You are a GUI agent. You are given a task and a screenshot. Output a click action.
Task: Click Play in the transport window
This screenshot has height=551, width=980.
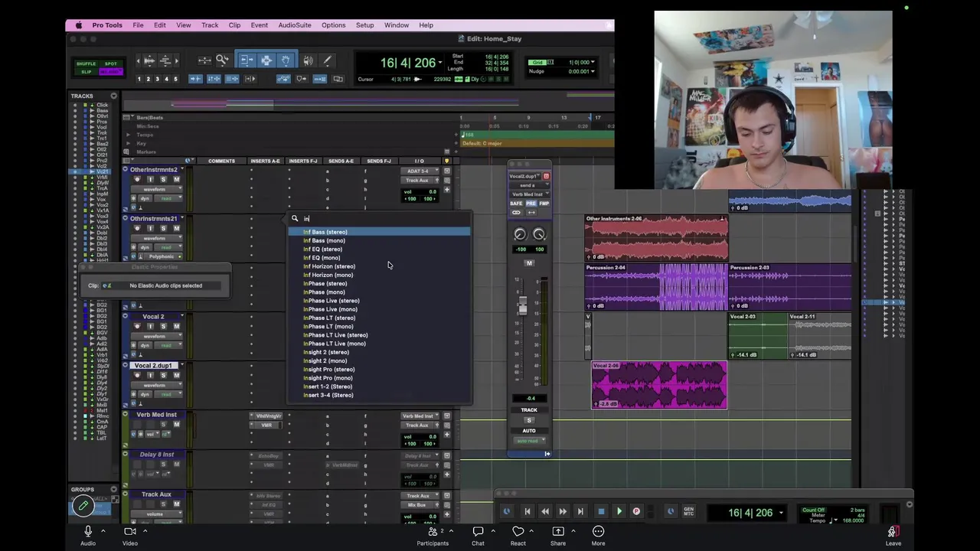619,512
